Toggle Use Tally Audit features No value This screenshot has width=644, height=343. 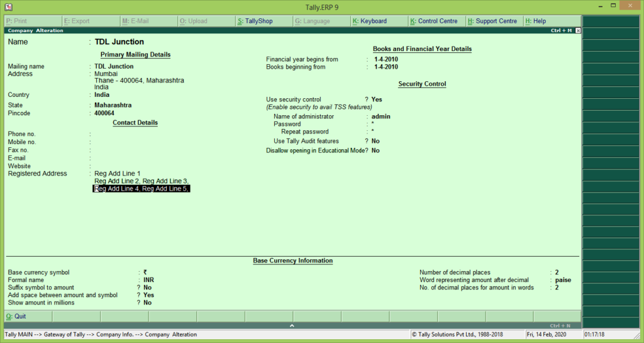point(375,141)
